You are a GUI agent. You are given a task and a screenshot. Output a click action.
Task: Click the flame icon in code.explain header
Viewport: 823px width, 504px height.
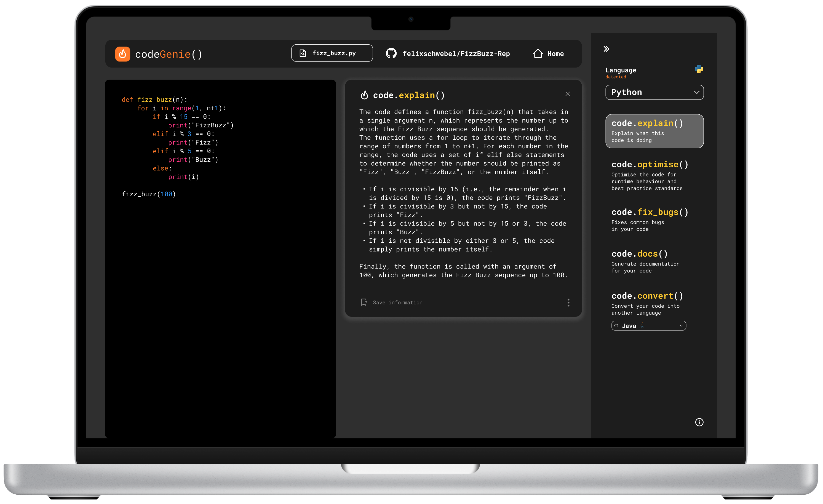364,95
